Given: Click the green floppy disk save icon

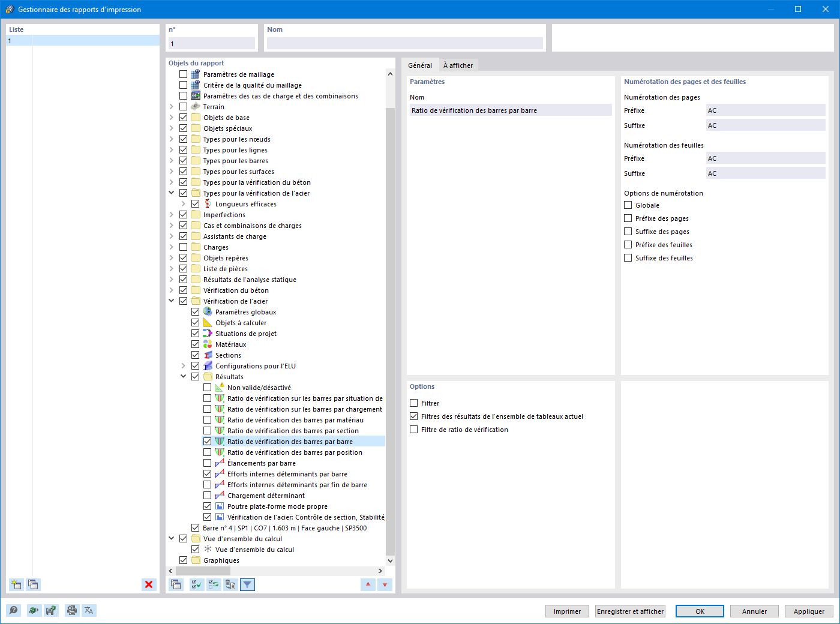Looking at the screenshot, I should (x=51, y=610).
